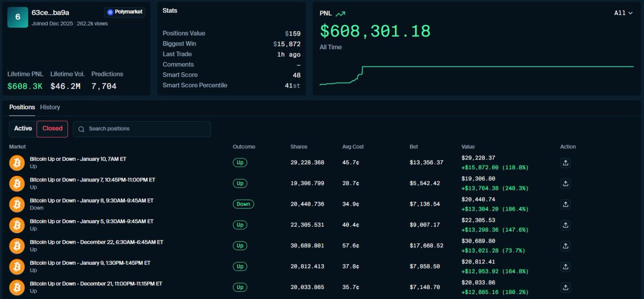
Task: Click the gain +$13,764.38 (248.3%)
Action: coord(495,188)
